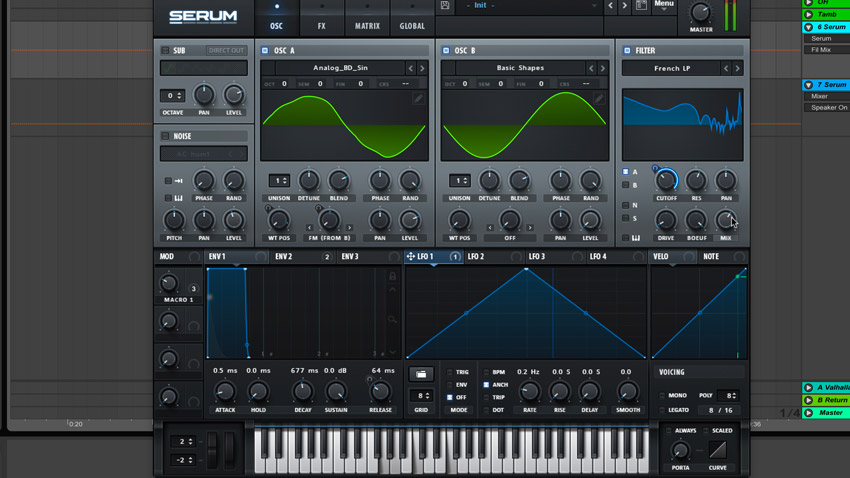This screenshot has height=478, width=850.
Task: Change the LFO grid size stepper
Action: (x=421, y=396)
